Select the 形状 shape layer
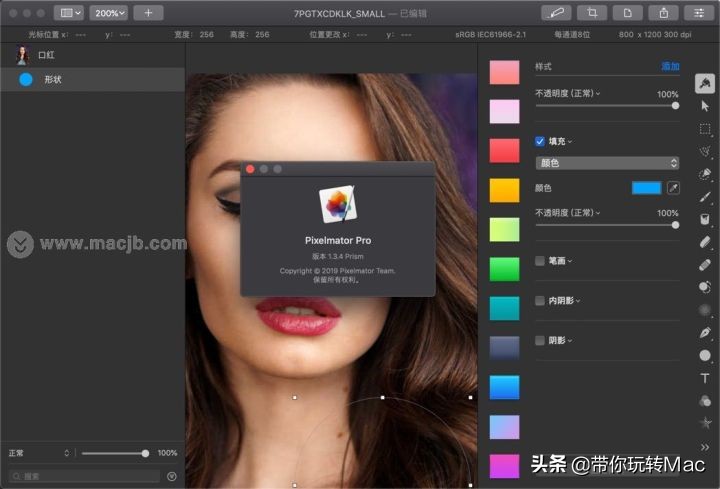This screenshot has width=720, height=489. click(x=93, y=79)
